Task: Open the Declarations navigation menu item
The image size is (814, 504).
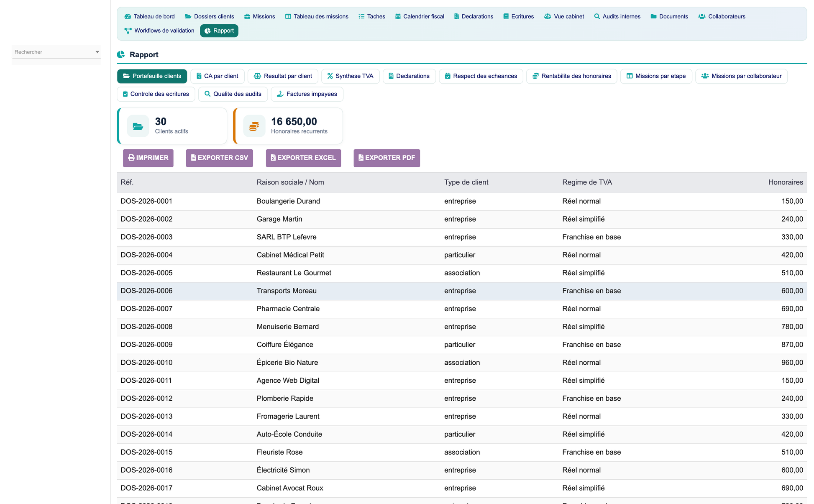Action: 474,17
